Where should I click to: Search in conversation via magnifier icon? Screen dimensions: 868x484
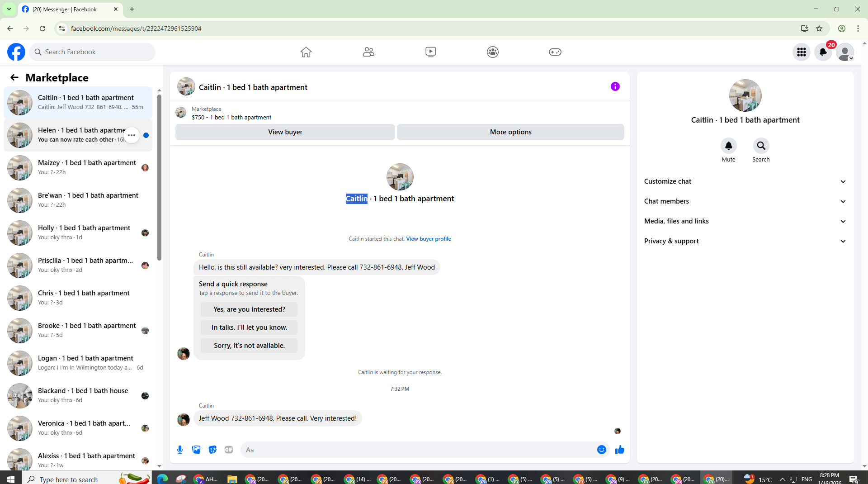pos(761,146)
